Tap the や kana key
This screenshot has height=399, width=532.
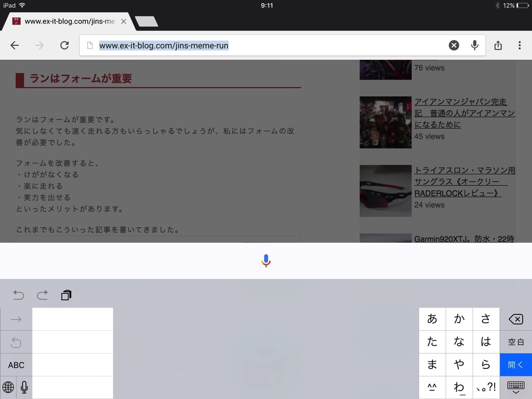point(459,365)
